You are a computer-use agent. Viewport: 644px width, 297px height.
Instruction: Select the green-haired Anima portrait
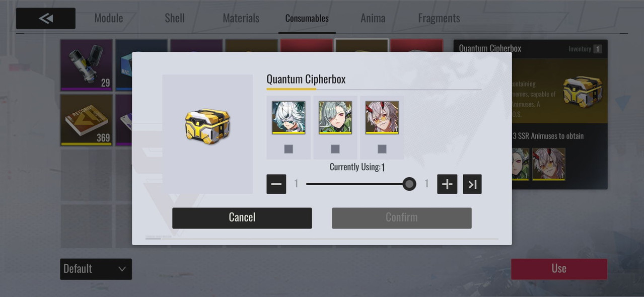click(x=335, y=117)
